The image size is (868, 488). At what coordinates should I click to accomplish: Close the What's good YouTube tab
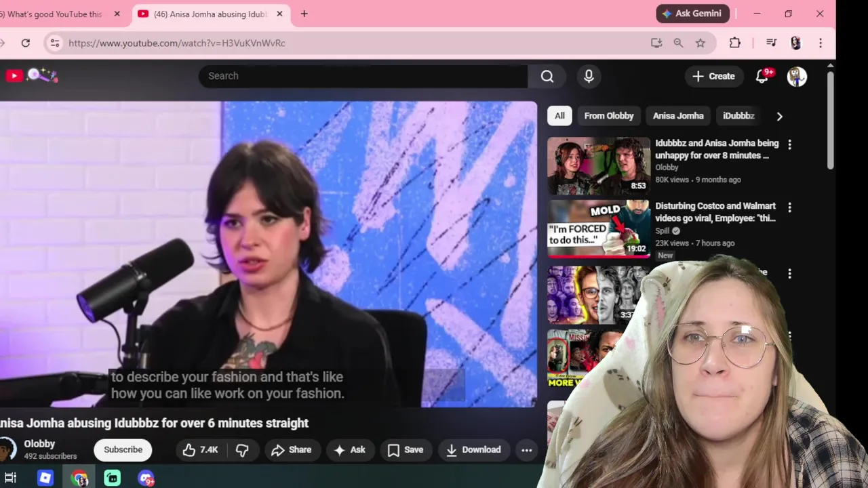117,14
